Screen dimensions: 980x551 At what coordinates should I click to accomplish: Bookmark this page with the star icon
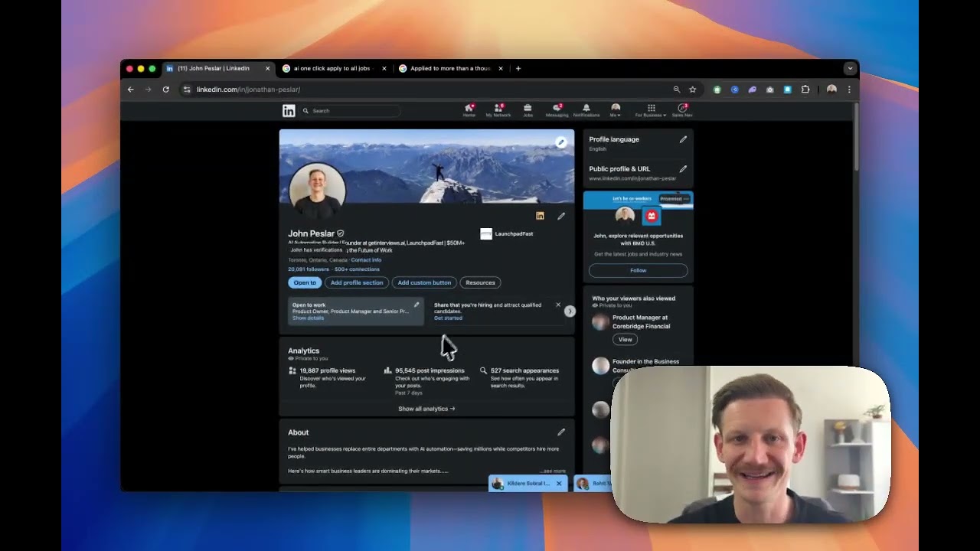(x=693, y=90)
